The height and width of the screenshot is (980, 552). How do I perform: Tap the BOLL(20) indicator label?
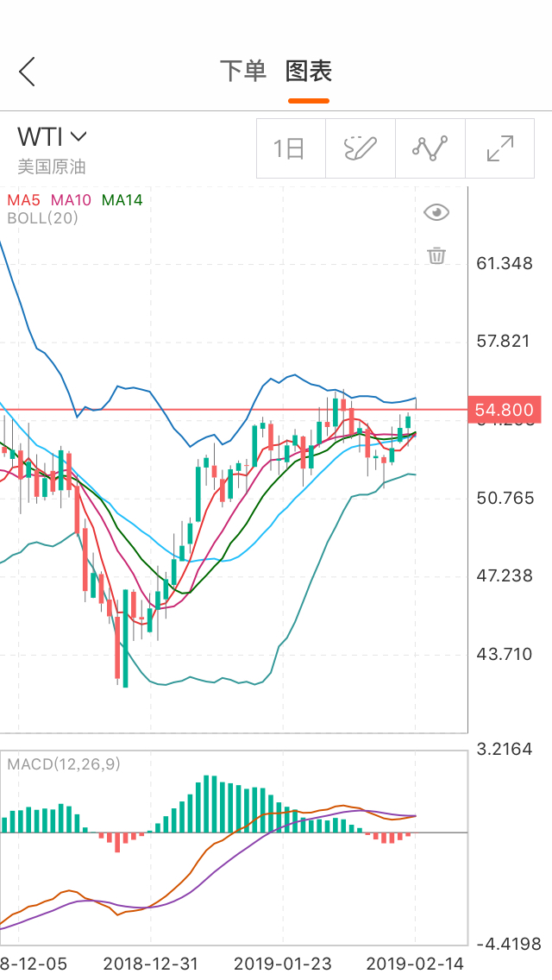coord(42,218)
